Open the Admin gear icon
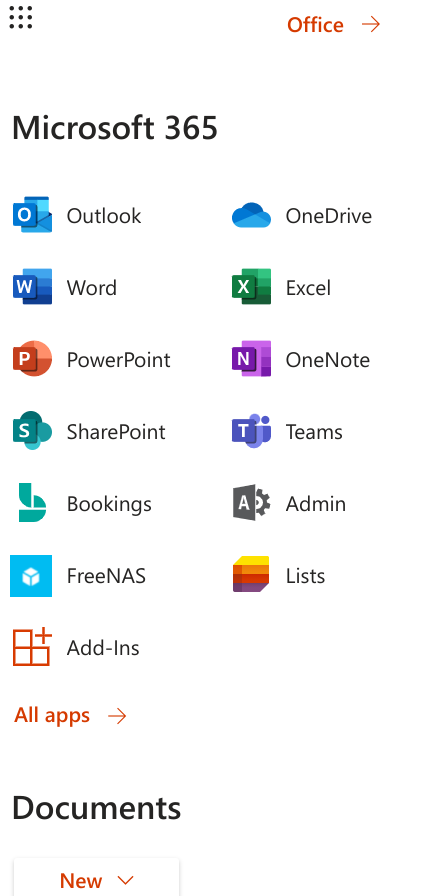 [x=251, y=503]
